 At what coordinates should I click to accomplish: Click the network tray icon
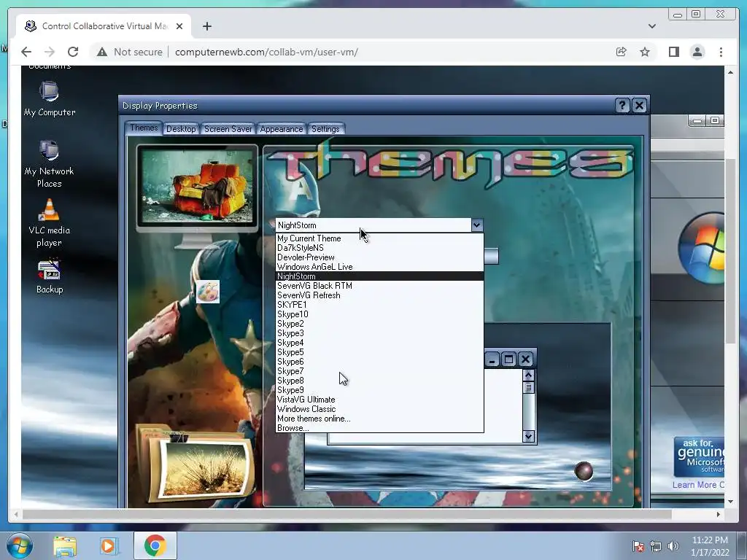click(x=656, y=546)
